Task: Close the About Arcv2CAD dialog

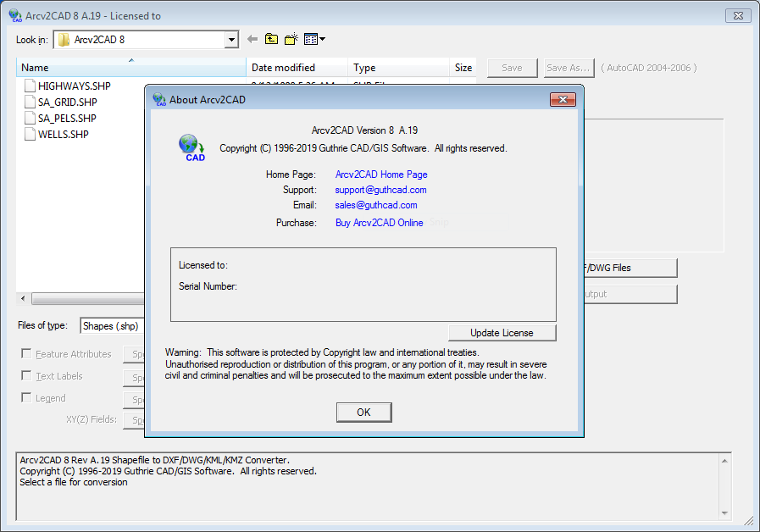Action: (x=563, y=99)
